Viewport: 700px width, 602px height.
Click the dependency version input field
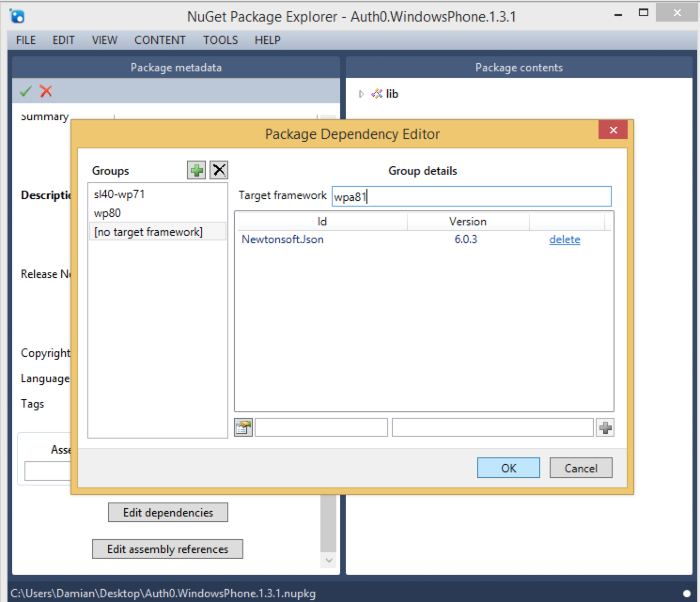click(493, 427)
